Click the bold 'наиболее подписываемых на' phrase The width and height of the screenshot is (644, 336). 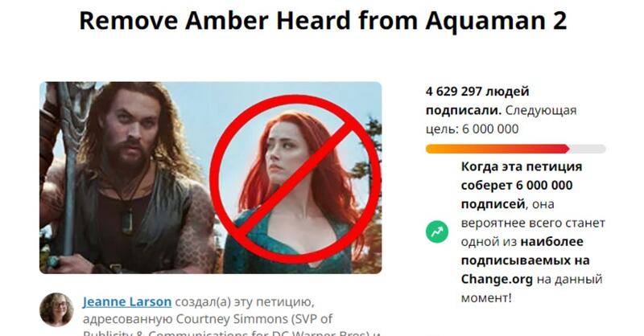pyautogui.click(x=526, y=251)
